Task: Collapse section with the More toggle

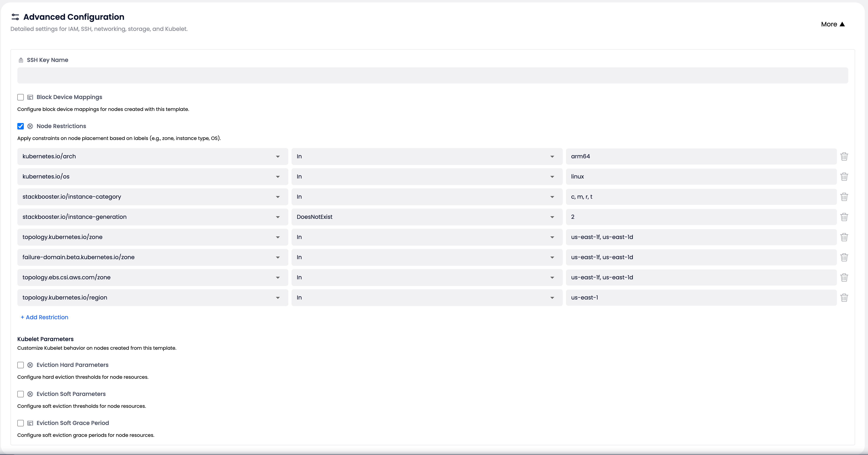Action: click(833, 24)
